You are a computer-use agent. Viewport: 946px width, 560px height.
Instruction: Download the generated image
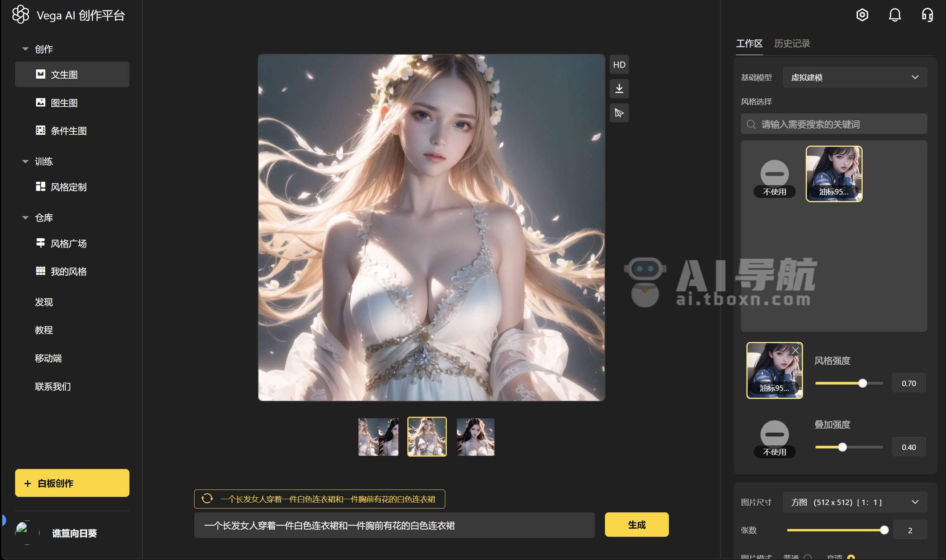(619, 89)
